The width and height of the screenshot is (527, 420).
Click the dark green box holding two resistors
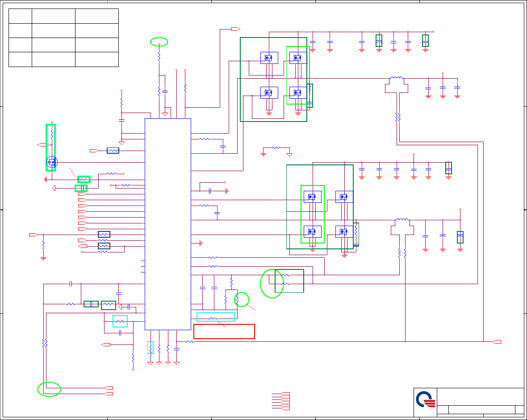pyautogui.click(x=289, y=281)
